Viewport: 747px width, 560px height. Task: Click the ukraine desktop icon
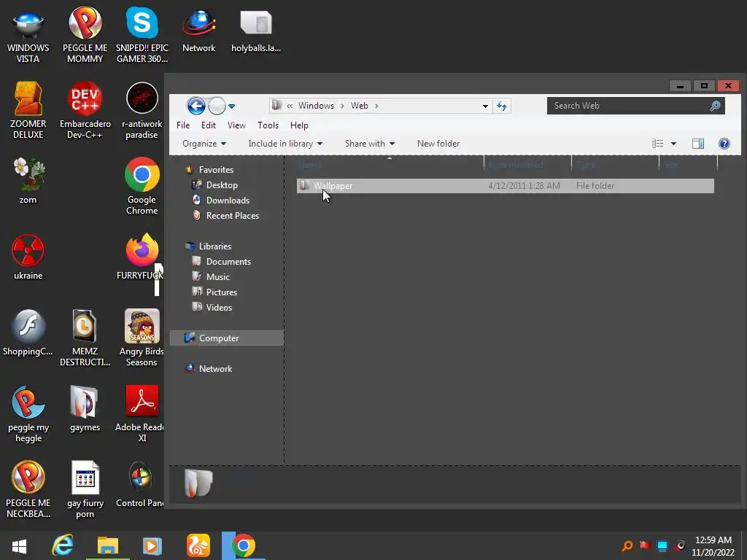click(x=28, y=257)
